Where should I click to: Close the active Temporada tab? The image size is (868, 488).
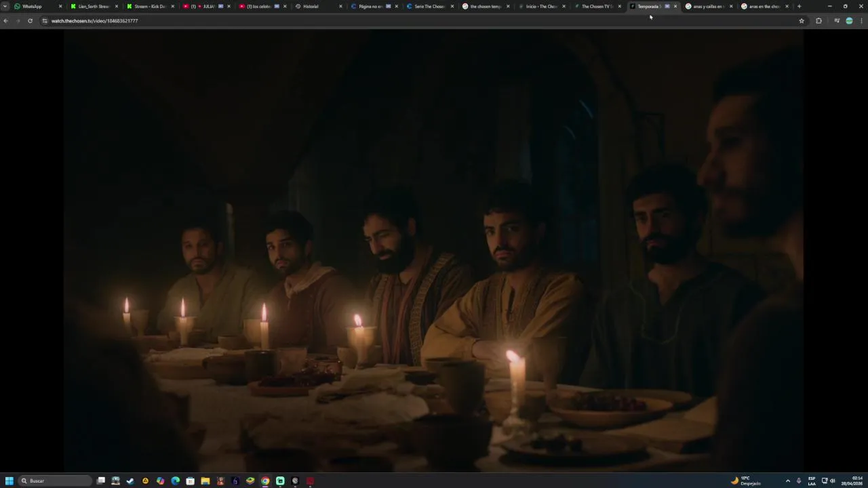coord(675,6)
